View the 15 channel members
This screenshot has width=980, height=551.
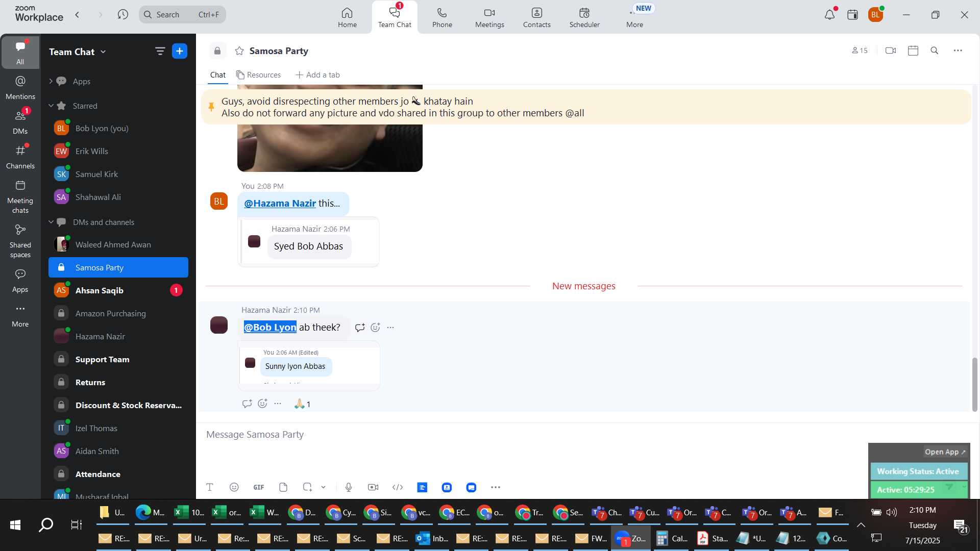pyautogui.click(x=860, y=51)
